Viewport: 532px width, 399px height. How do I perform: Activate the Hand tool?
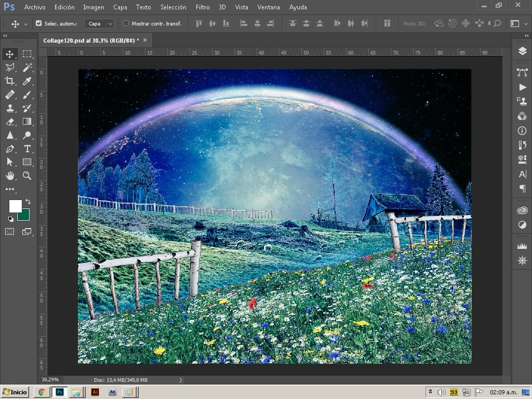coord(10,176)
